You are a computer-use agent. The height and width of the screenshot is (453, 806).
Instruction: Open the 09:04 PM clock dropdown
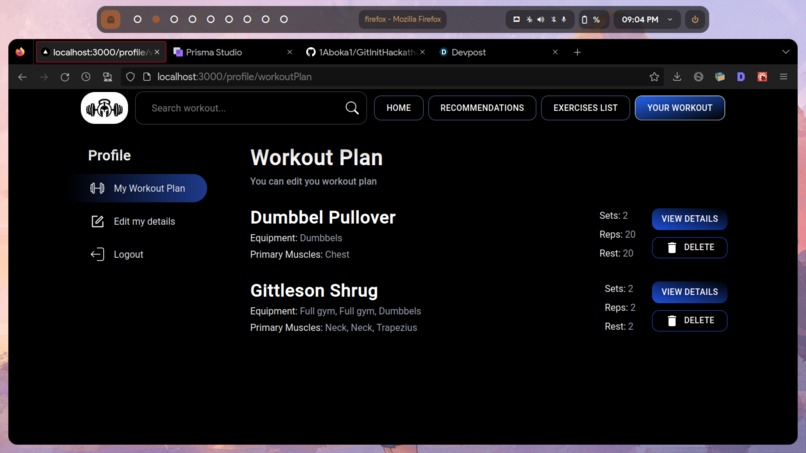[647, 20]
